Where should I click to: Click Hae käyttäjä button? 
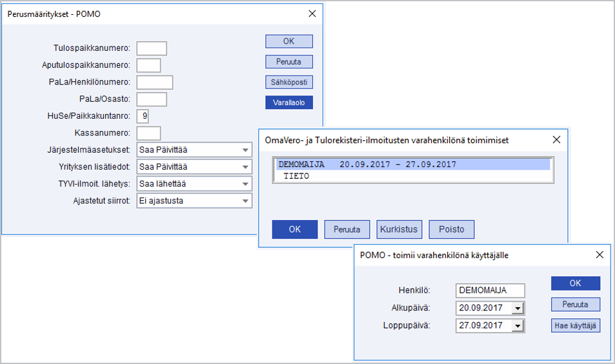coord(576,326)
